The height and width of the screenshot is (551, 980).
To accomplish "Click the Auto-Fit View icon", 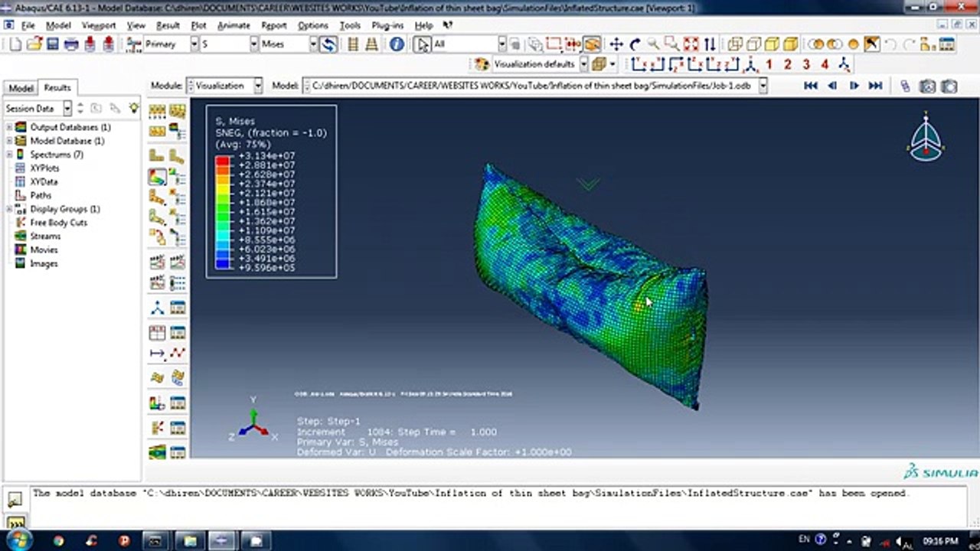I will pos(691,44).
